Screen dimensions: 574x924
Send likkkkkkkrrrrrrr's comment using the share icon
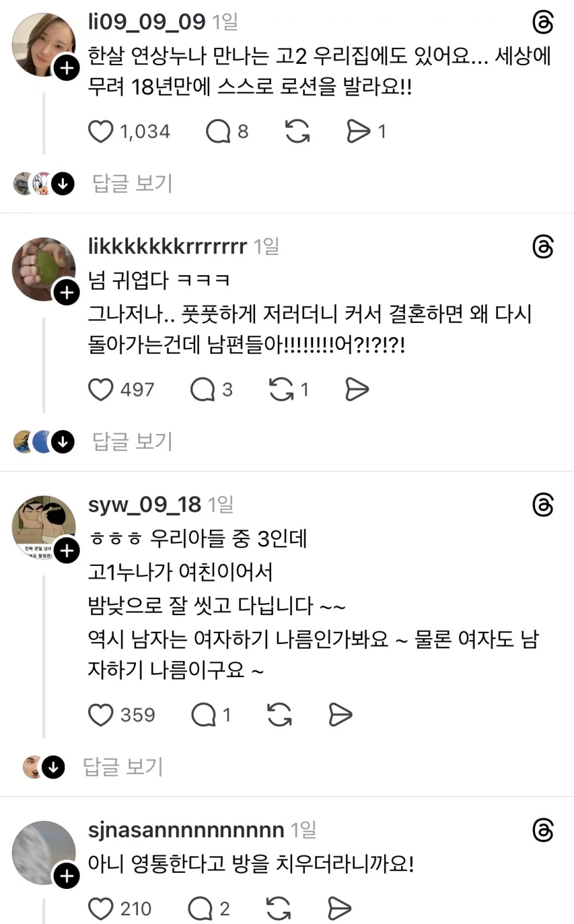coord(357,389)
